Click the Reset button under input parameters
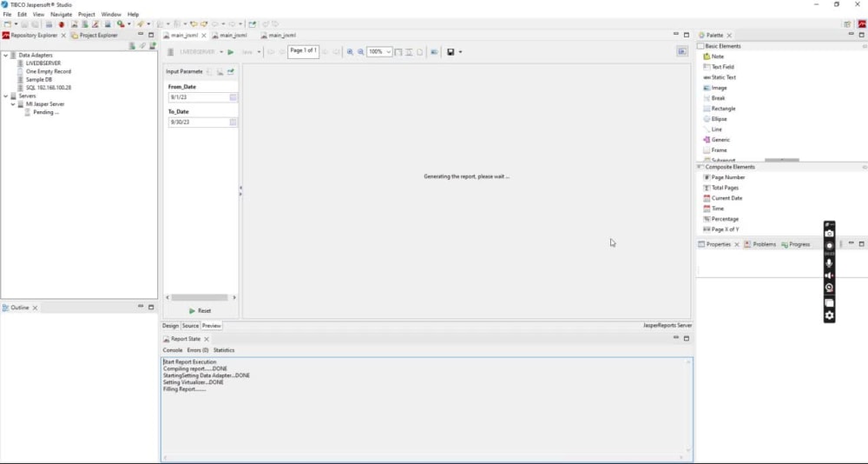 (200, 311)
